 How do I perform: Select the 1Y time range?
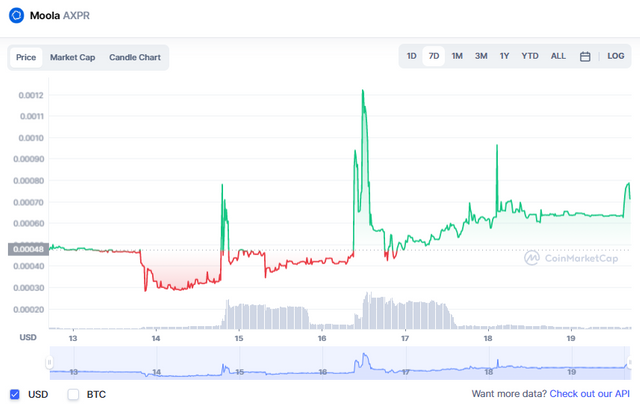(x=504, y=56)
